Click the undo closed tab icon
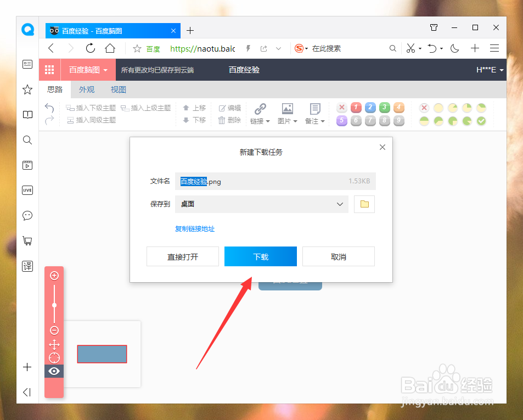Viewport: 523px width, 420px height. pos(432,48)
